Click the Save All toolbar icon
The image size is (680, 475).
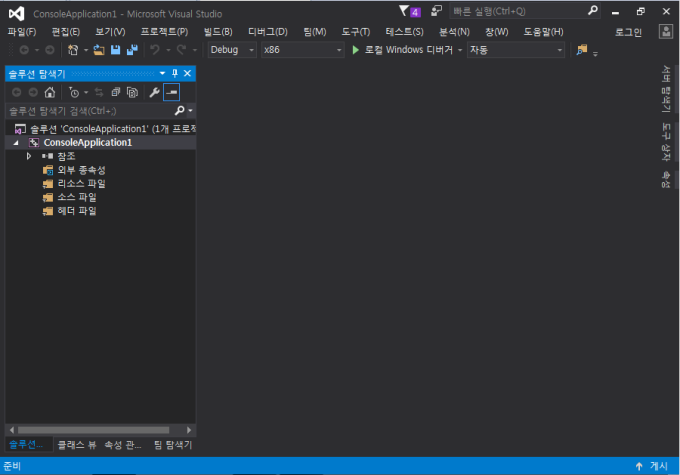tap(131, 50)
